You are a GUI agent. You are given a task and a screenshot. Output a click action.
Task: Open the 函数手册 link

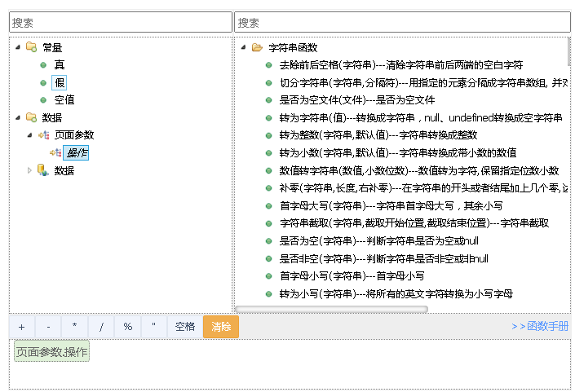coord(540,327)
